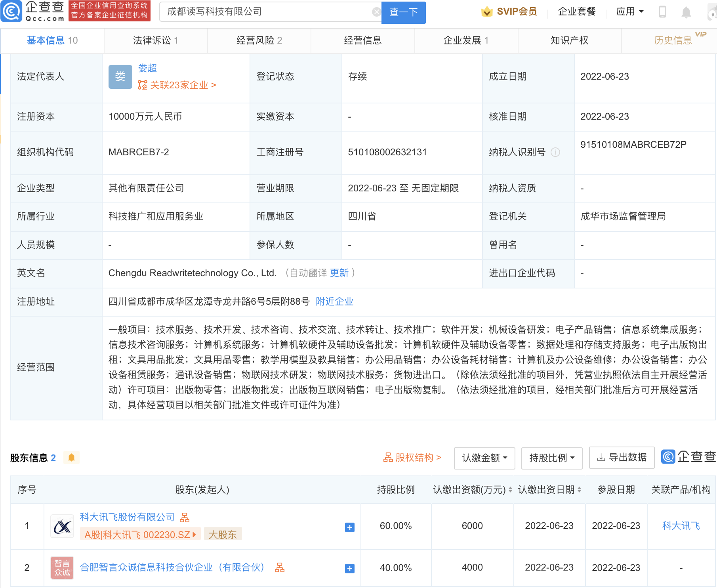Click the 6000 subscribed capital cell
Viewport: 717px width, 588px height.
pos(472,526)
